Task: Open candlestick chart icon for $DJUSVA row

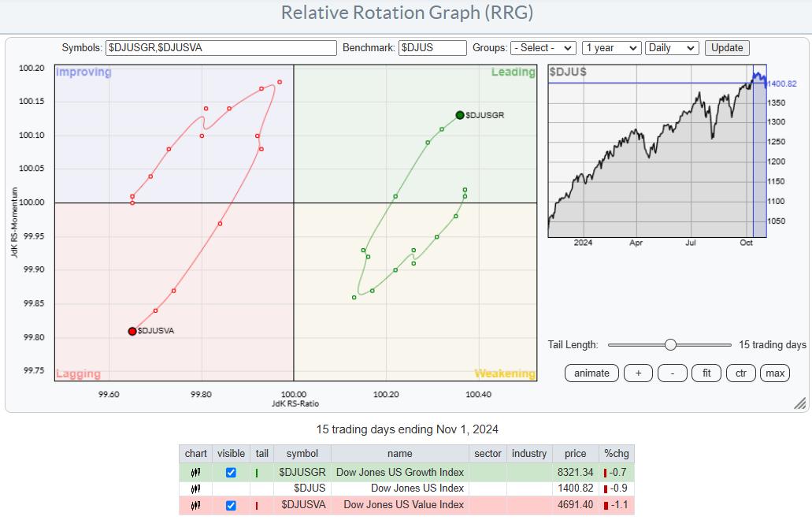Action: coord(195,505)
